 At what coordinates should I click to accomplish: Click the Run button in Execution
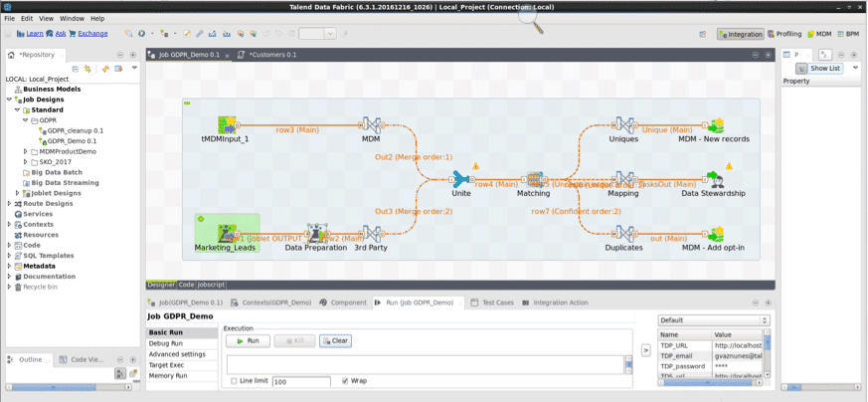click(x=248, y=341)
